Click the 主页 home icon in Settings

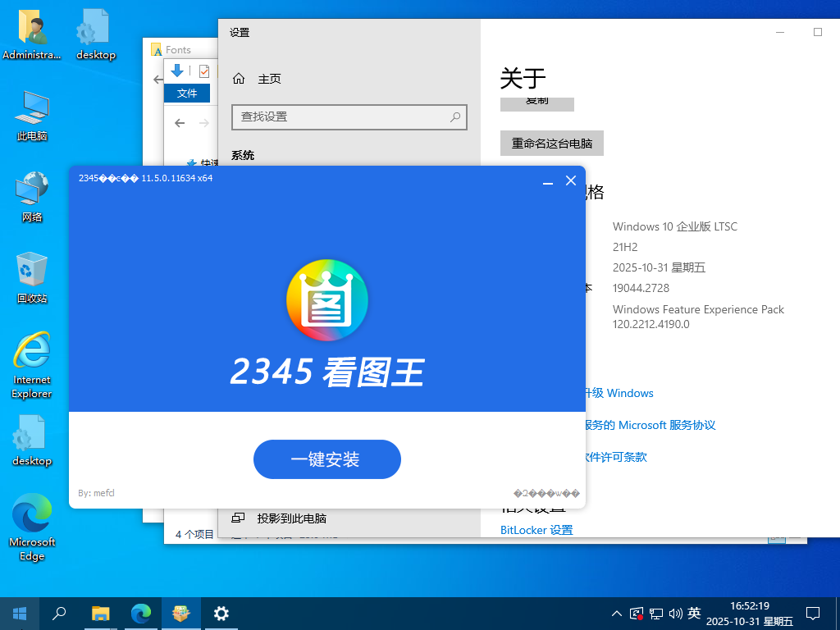(239, 79)
